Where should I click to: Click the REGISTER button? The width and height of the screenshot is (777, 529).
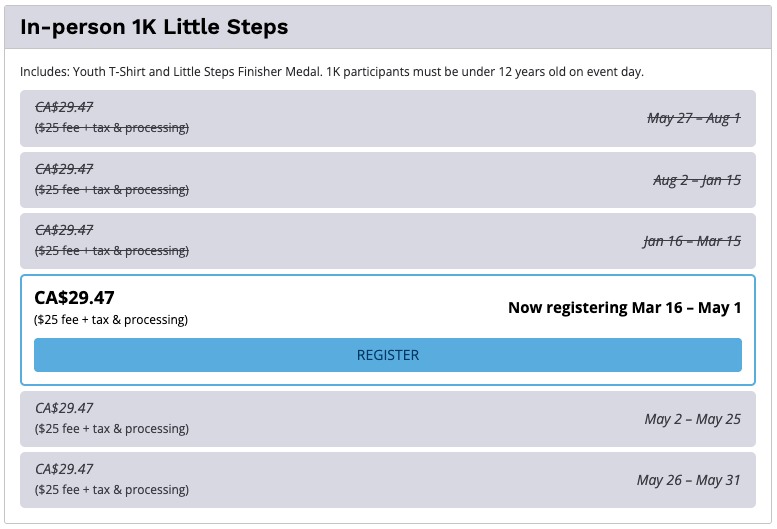click(x=388, y=355)
